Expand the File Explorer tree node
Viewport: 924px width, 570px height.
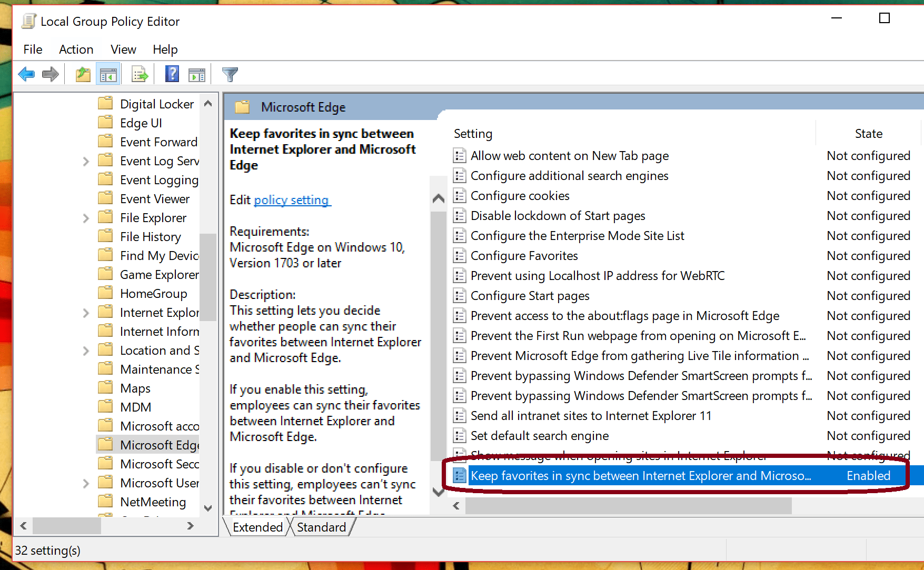click(86, 218)
